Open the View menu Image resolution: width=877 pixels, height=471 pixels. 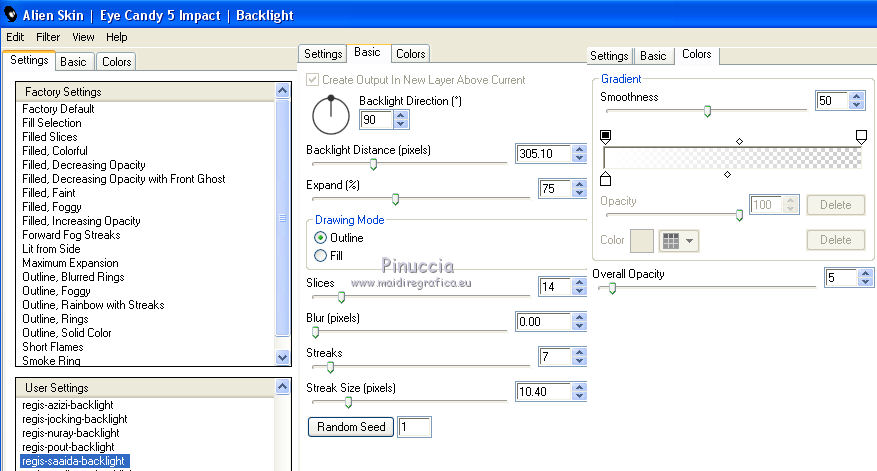tap(83, 37)
